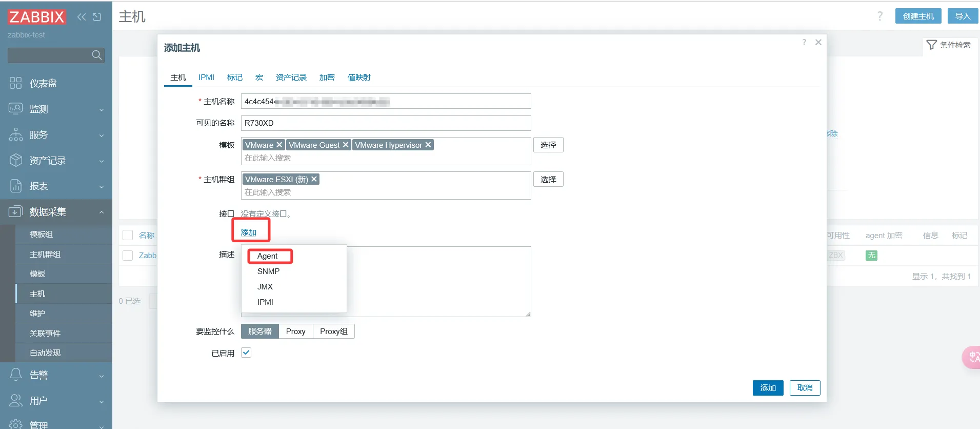Select 服务器 for monitoring
This screenshot has height=429, width=980.
[x=260, y=331]
